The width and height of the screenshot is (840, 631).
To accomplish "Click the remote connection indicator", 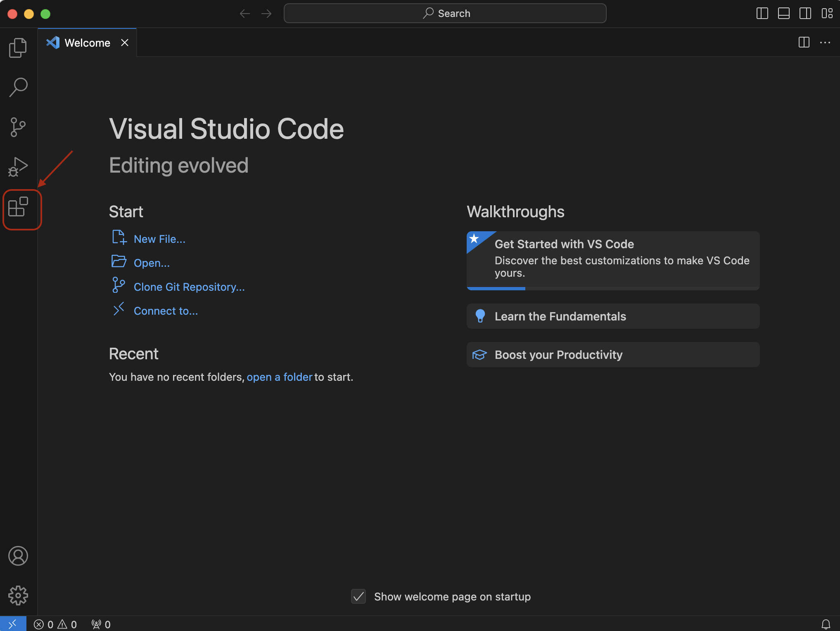I will point(13,624).
